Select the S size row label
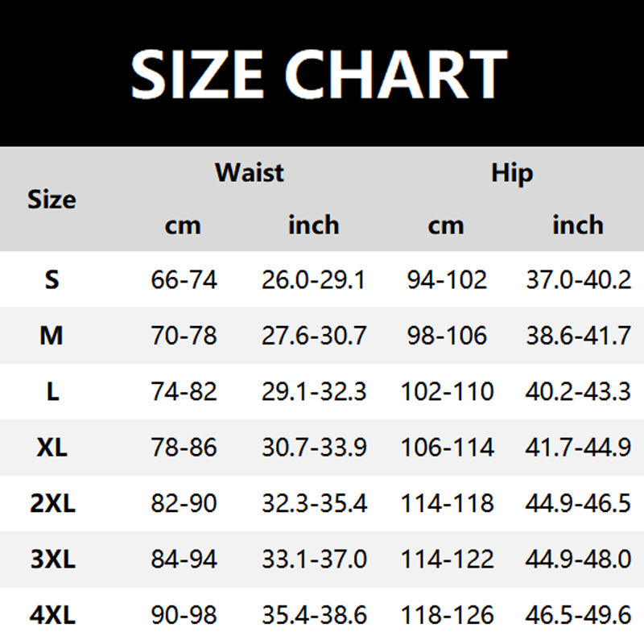Image resolution: width=644 pixels, height=644 pixels. [52, 280]
